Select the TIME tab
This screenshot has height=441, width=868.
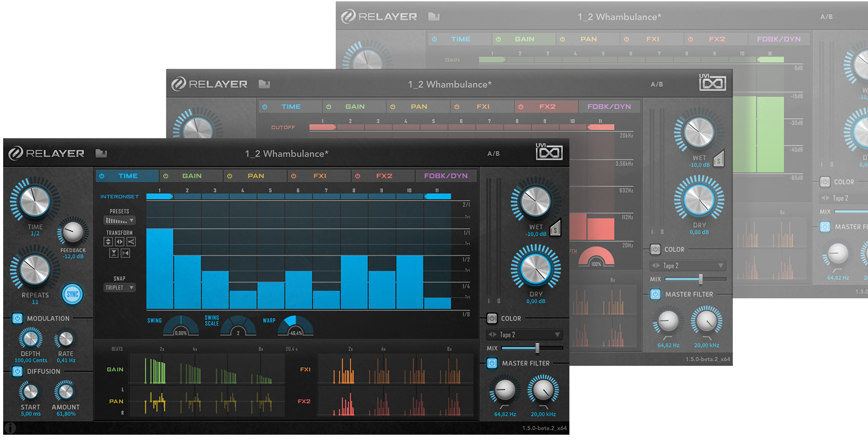[127, 176]
